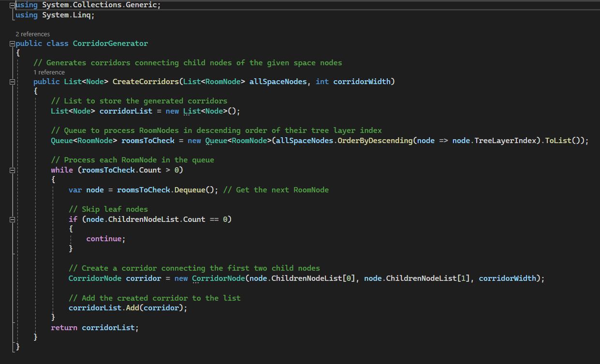Collapse the while loop outlining toggle
This screenshot has height=364, width=600.
tap(12, 170)
